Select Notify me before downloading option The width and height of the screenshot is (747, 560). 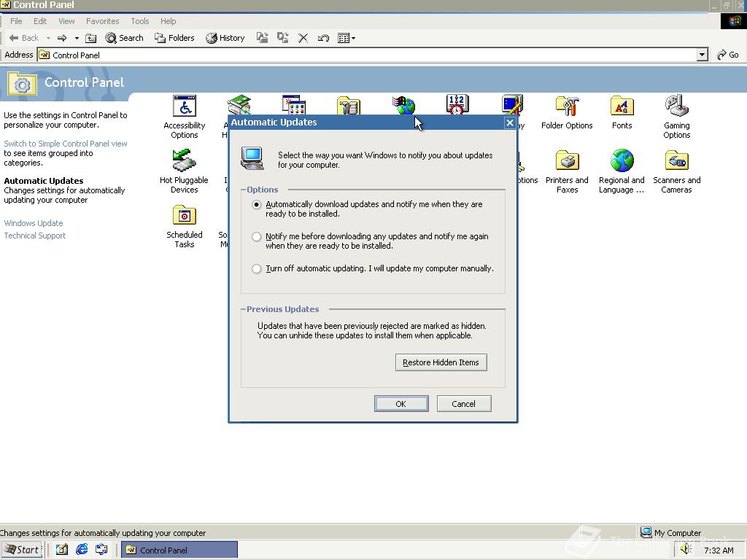coord(256,236)
